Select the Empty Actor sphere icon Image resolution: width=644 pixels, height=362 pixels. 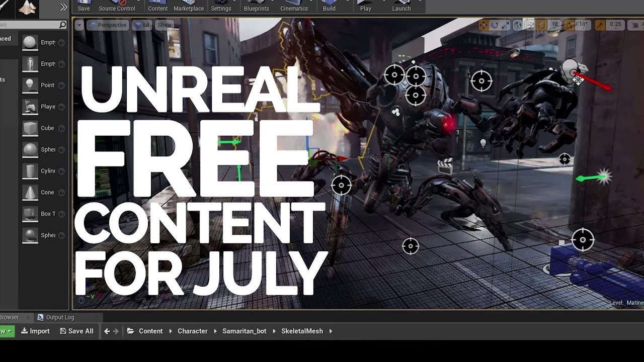[x=30, y=43]
